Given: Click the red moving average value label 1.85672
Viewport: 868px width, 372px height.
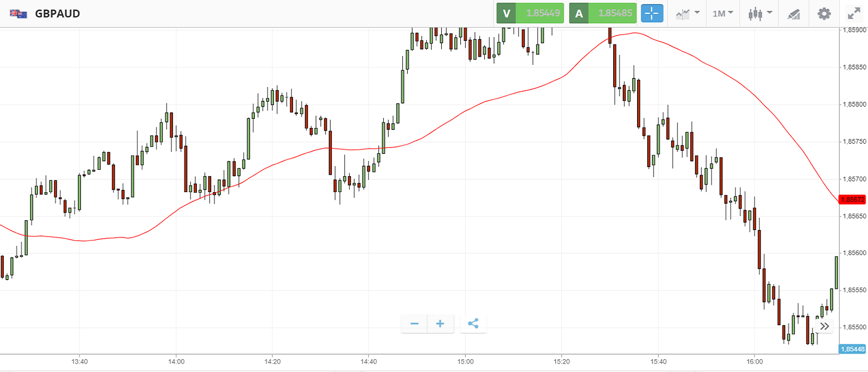Looking at the screenshot, I should pos(852,200).
